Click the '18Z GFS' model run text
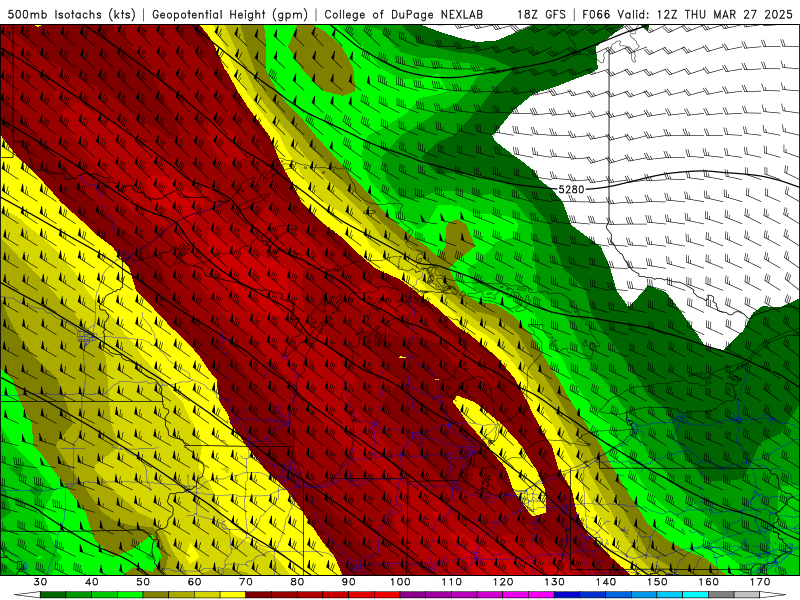Screen dimensions: 800x600 point(541,14)
